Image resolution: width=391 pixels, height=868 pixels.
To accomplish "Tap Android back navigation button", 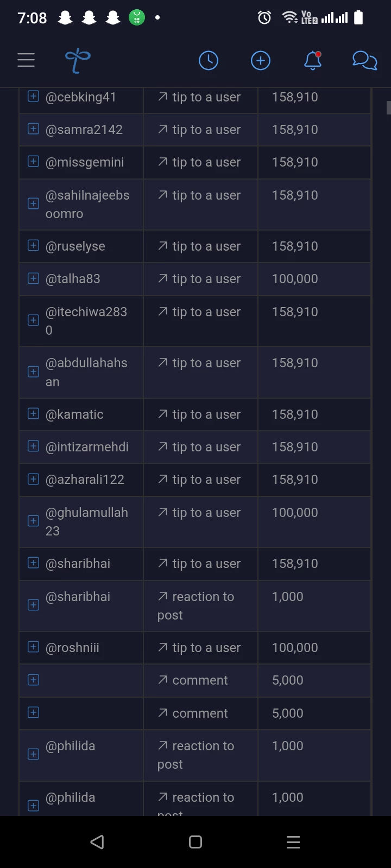I will coord(97,842).
